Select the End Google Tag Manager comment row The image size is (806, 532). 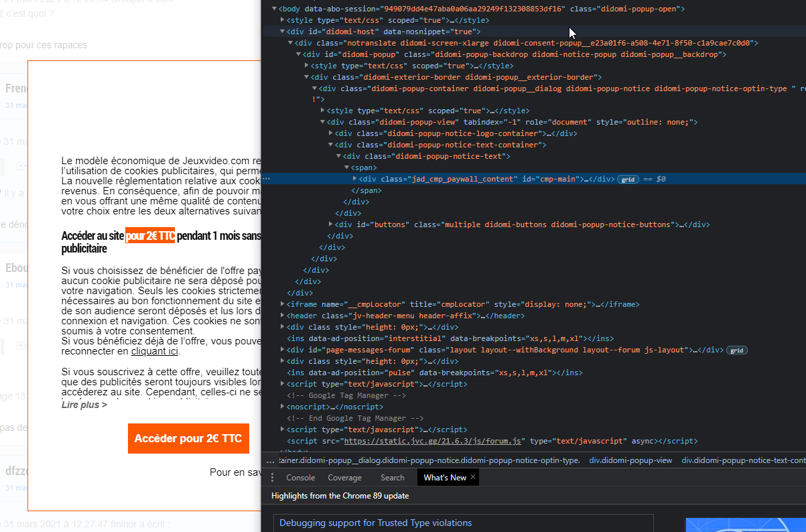(355, 418)
